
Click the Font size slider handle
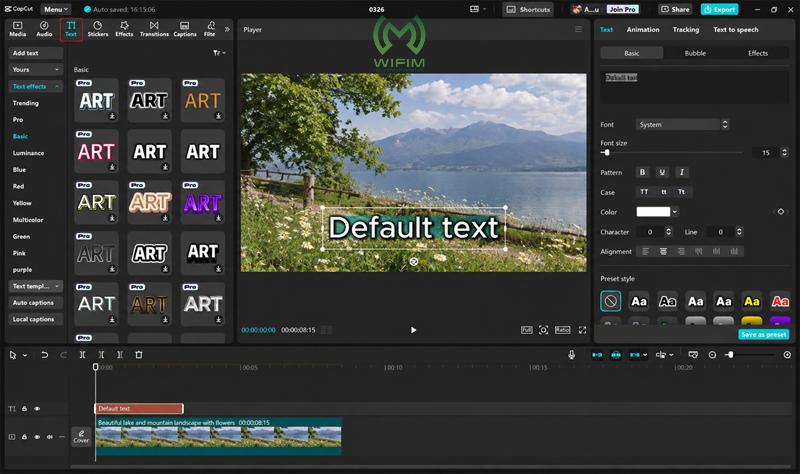pos(606,153)
